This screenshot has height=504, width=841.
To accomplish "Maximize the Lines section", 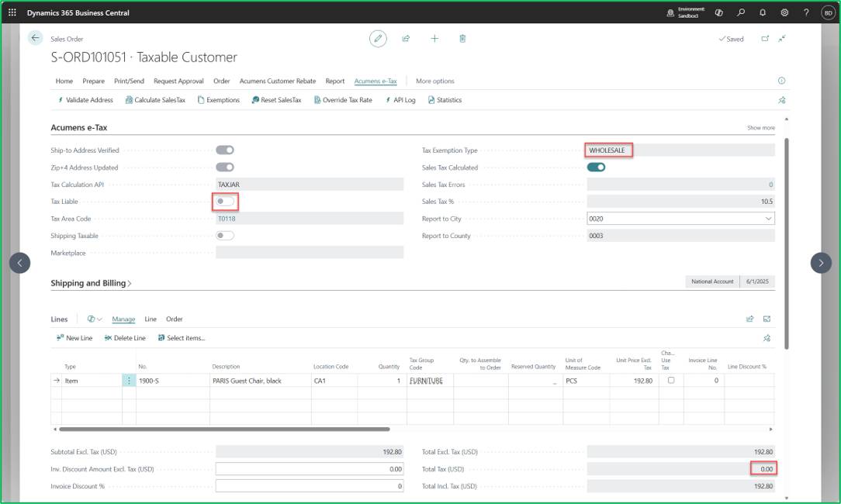I will pyautogui.click(x=767, y=319).
